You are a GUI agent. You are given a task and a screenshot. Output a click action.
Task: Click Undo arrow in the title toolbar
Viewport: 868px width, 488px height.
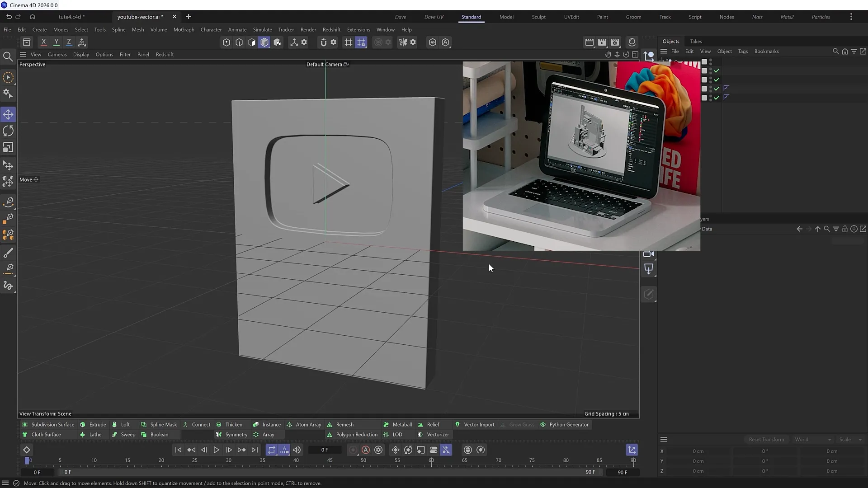pos(9,17)
